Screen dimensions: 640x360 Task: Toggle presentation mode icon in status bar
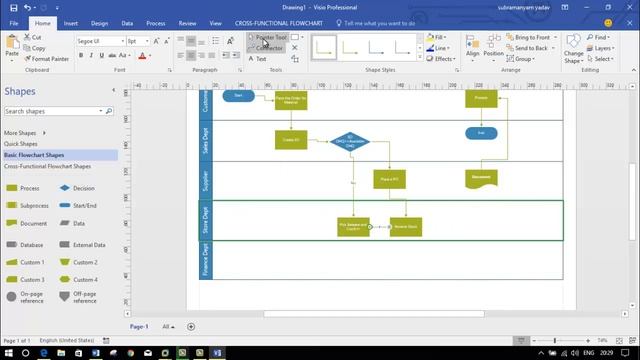pyautogui.click(x=521, y=340)
